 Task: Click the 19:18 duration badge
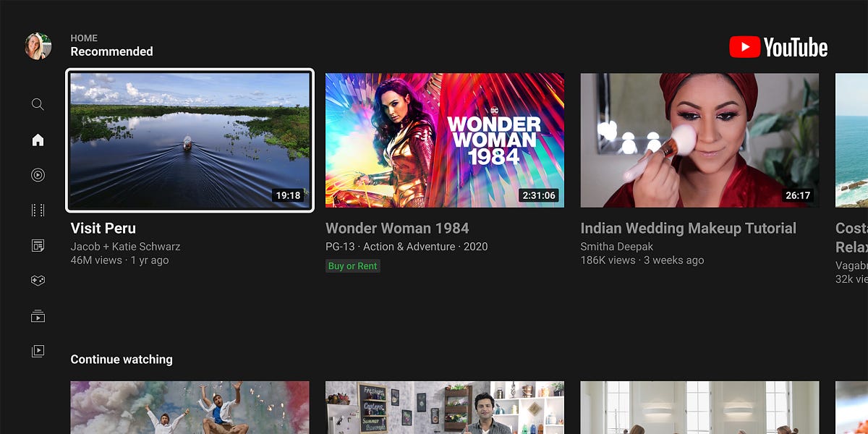pyautogui.click(x=288, y=195)
